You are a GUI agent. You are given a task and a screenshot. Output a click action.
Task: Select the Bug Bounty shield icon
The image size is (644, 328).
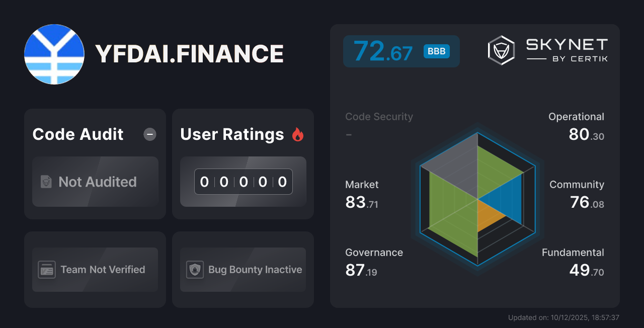pyautogui.click(x=196, y=270)
